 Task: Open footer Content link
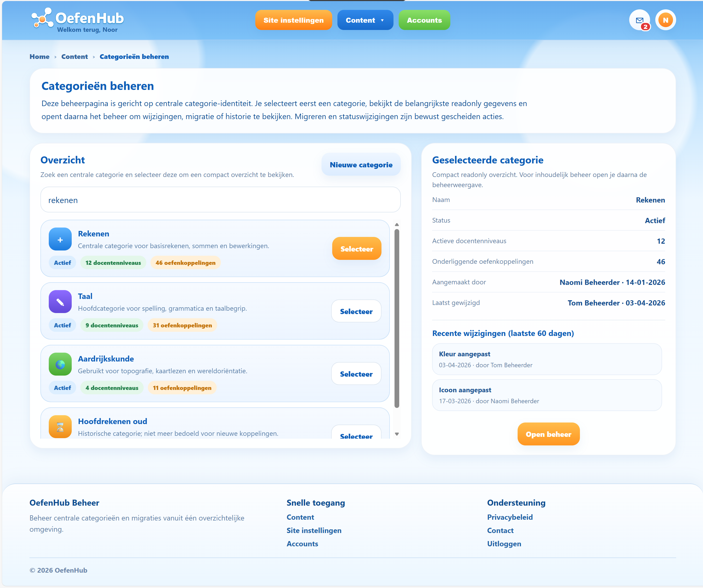point(300,517)
